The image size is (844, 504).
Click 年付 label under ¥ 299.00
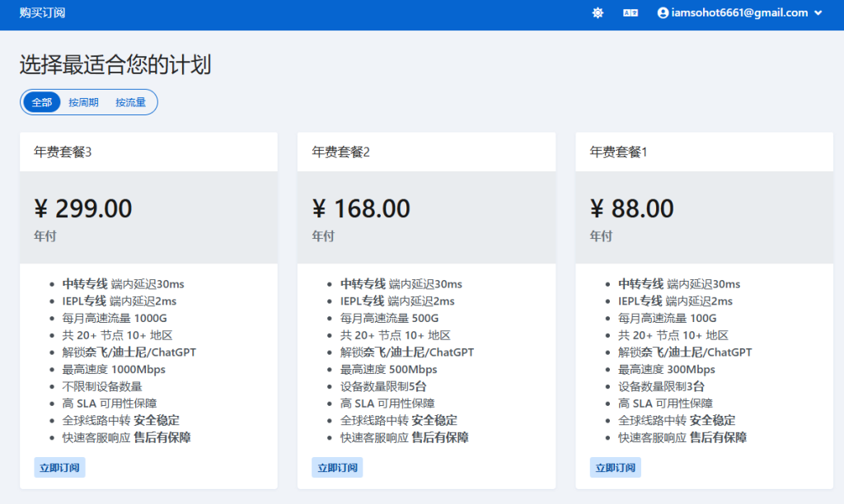coord(45,236)
